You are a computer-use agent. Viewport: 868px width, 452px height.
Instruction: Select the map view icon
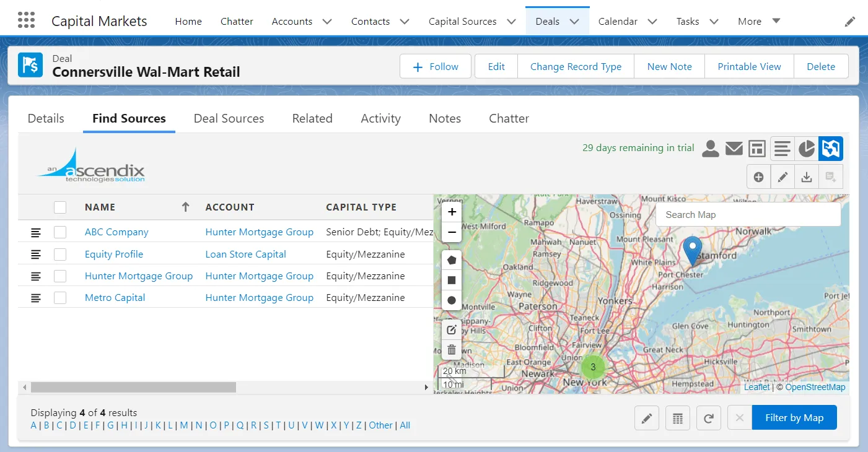tap(831, 149)
